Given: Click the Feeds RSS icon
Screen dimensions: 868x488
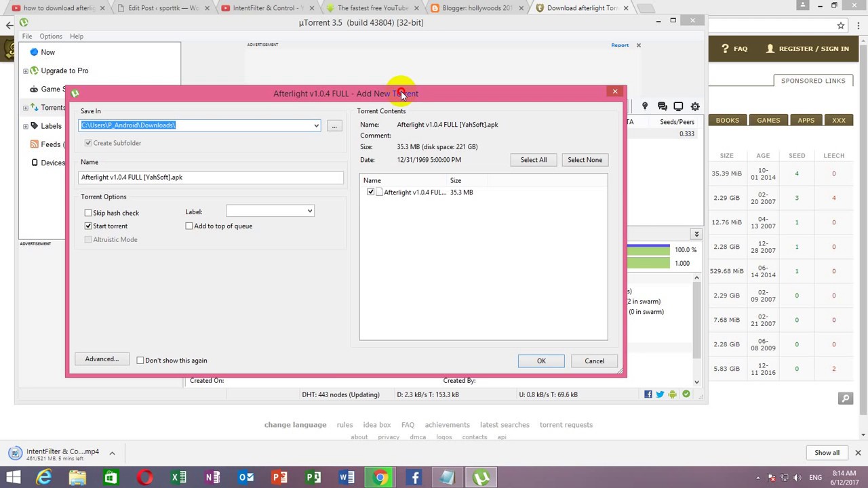Looking at the screenshot, I should (x=35, y=144).
